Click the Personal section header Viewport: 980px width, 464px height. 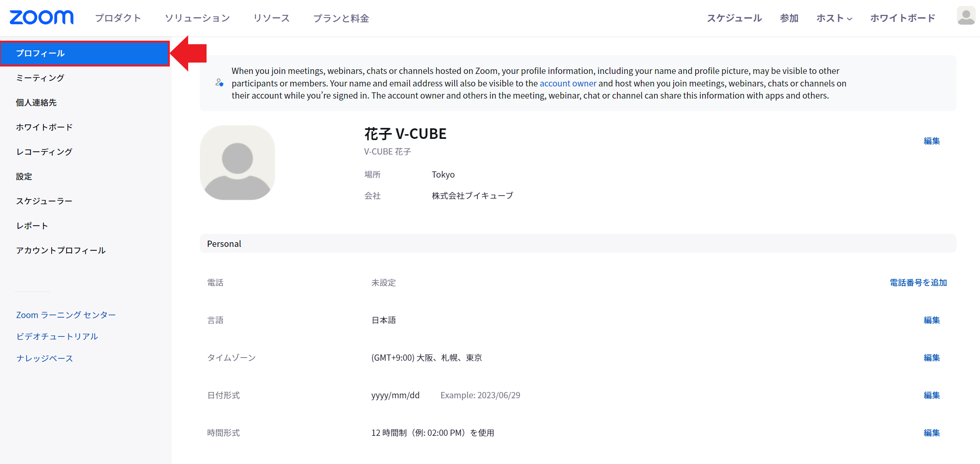[578, 244]
